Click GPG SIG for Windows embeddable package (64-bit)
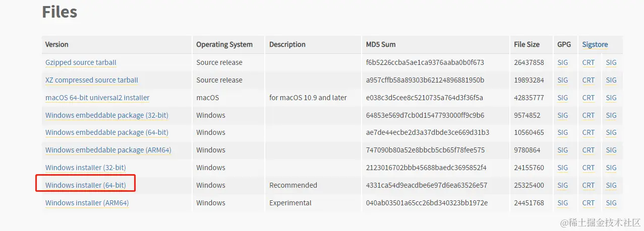644x231 pixels. 562,132
